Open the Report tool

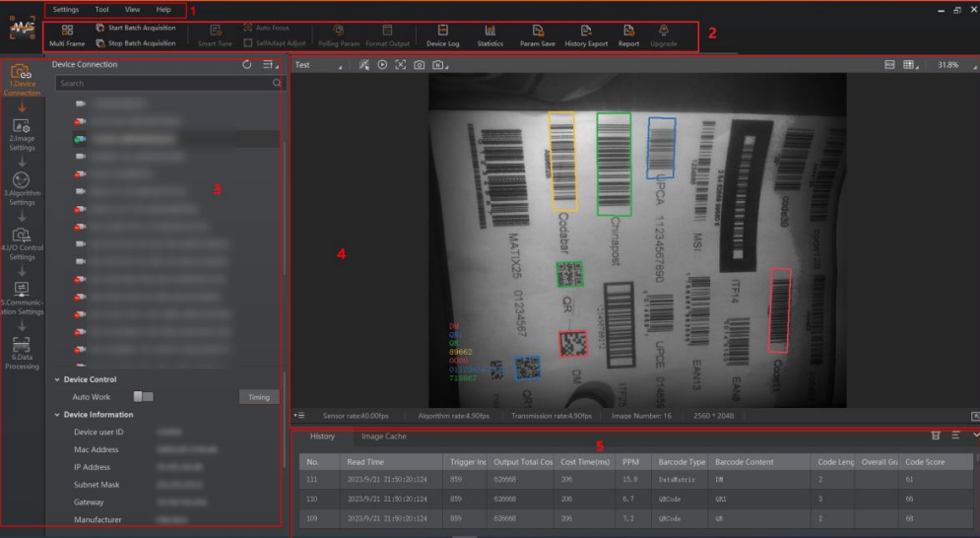point(628,35)
